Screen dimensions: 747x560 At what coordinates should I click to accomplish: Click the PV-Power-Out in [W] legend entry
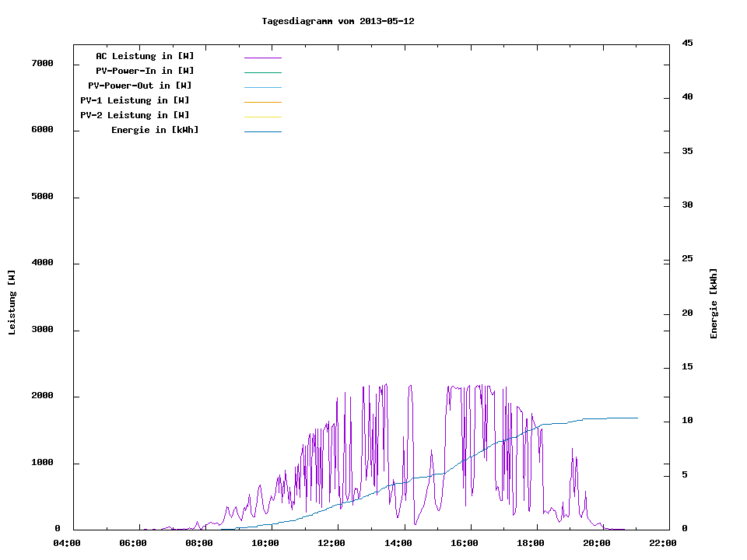pyautogui.click(x=141, y=86)
